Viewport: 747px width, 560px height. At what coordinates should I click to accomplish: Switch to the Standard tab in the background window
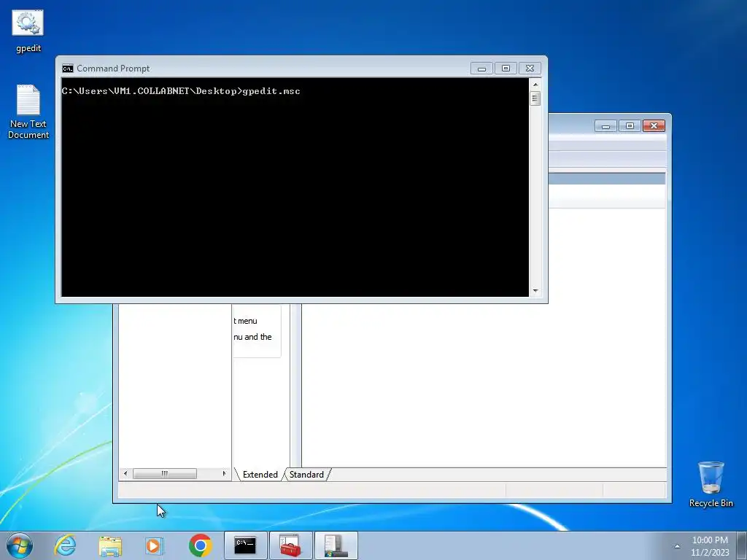[x=306, y=475]
